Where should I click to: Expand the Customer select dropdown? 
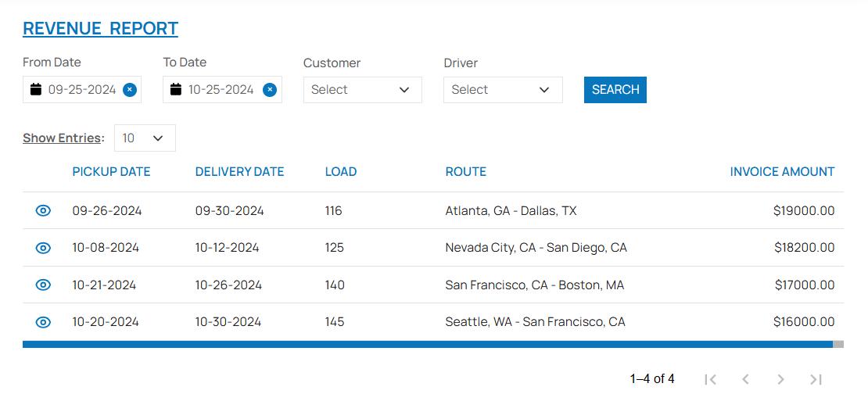362,90
